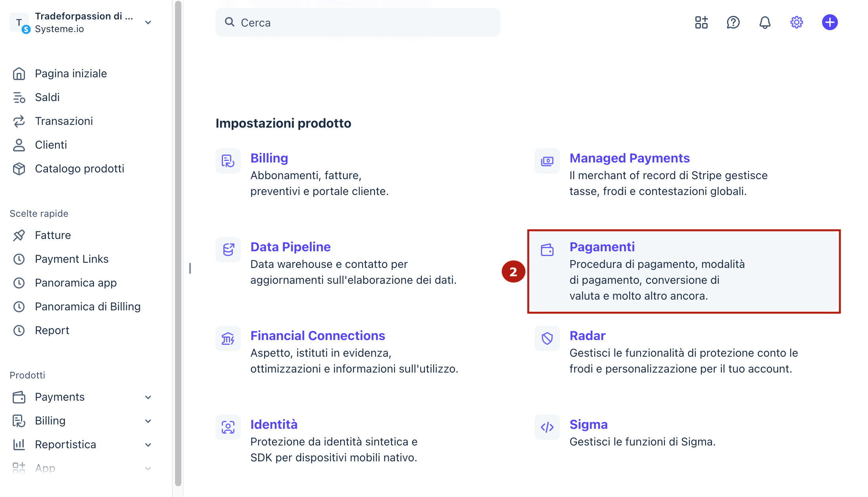
Task: Click the blue plus create button
Action: (x=830, y=22)
